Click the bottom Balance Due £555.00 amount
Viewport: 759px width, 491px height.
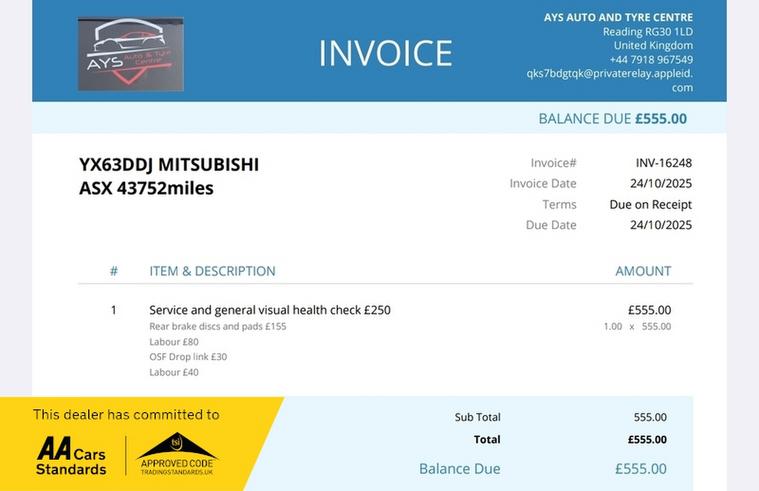click(640, 469)
